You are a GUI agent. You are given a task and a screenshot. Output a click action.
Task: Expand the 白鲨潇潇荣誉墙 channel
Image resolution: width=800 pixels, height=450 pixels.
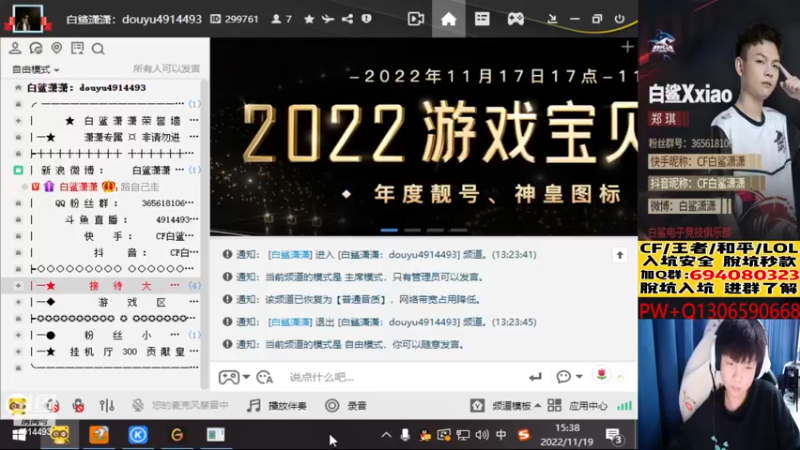click(18, 121)
